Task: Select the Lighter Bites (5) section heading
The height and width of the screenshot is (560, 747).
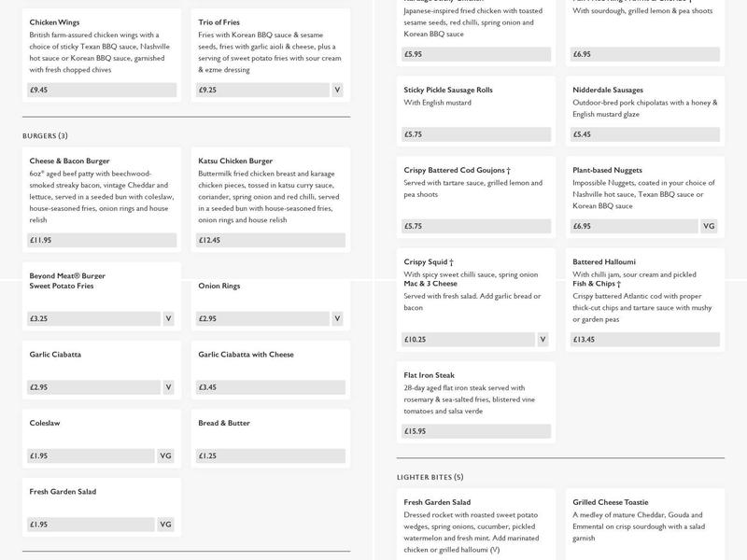Action: click(x=430, y=478)
